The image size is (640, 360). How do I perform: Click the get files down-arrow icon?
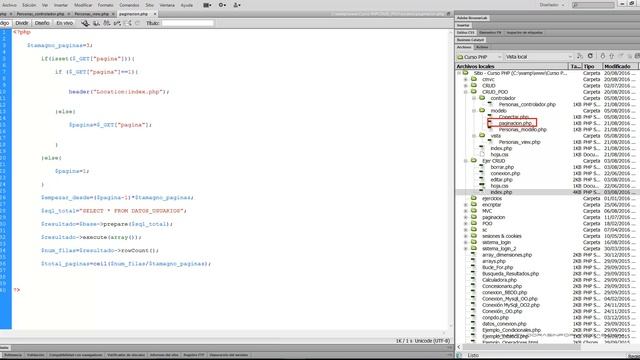[x=602, y=56]
